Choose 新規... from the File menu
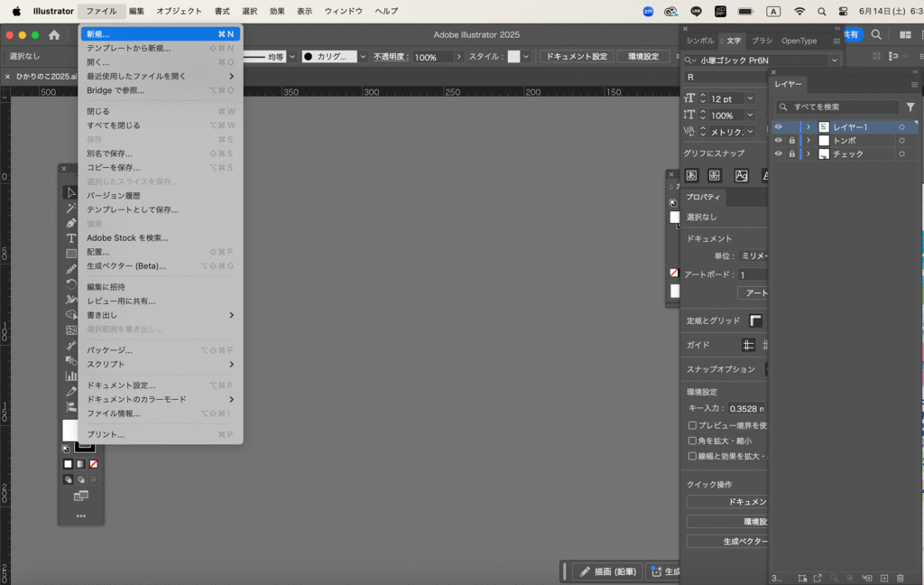The image size is (924, 585). pos(161,34)
